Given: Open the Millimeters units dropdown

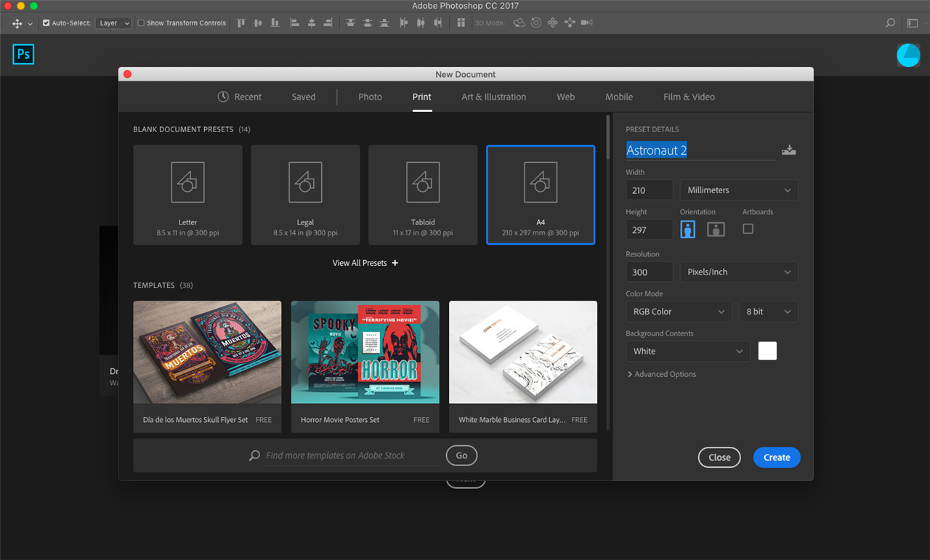Looking at the screenshot, I should pos(739,190).
